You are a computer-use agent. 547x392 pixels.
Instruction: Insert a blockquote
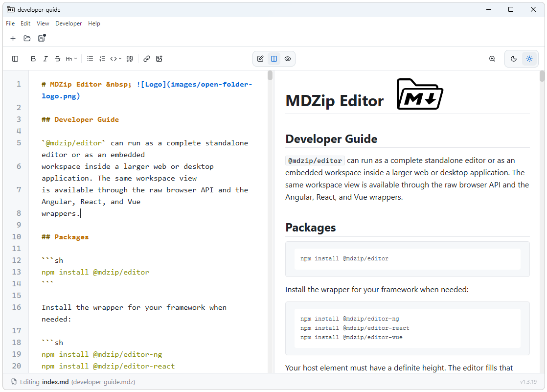(x=130, y=59)
